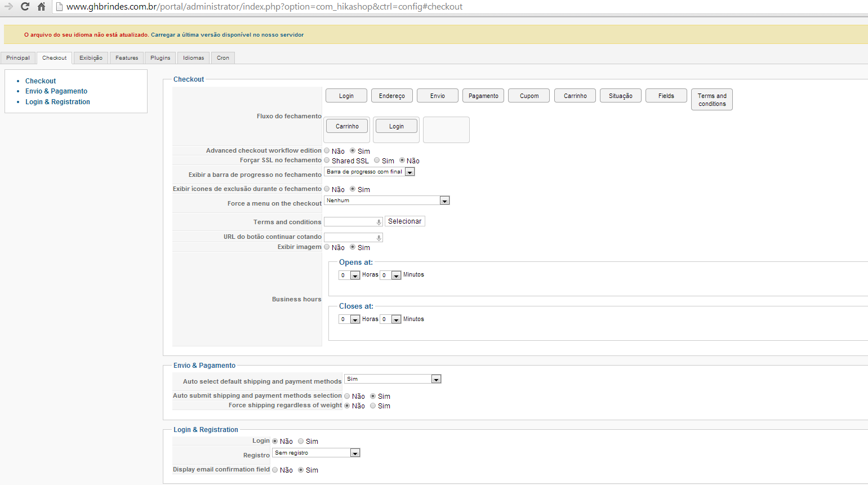868x485 pixels.
Task: Select Sim for Forçar SSL no fechamento
Action: point(377,160)
